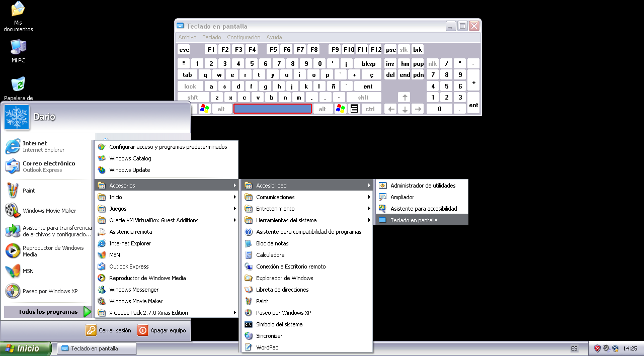The width and height of the screenshot is (644, 356).
Task: Expand Herramientas del sistema submenu
Action: pos(307,220)
